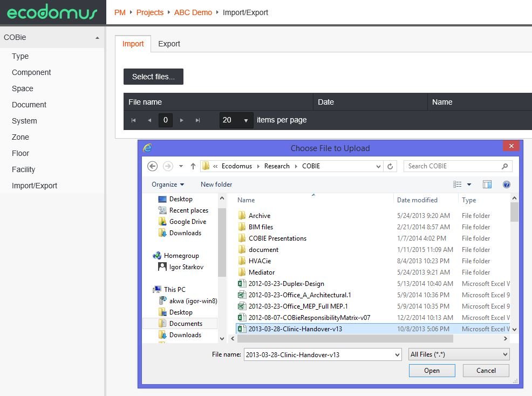This screenshot has height=396, width=532.
Task: Click inside the File name field
Action: (x=318, y=354)
